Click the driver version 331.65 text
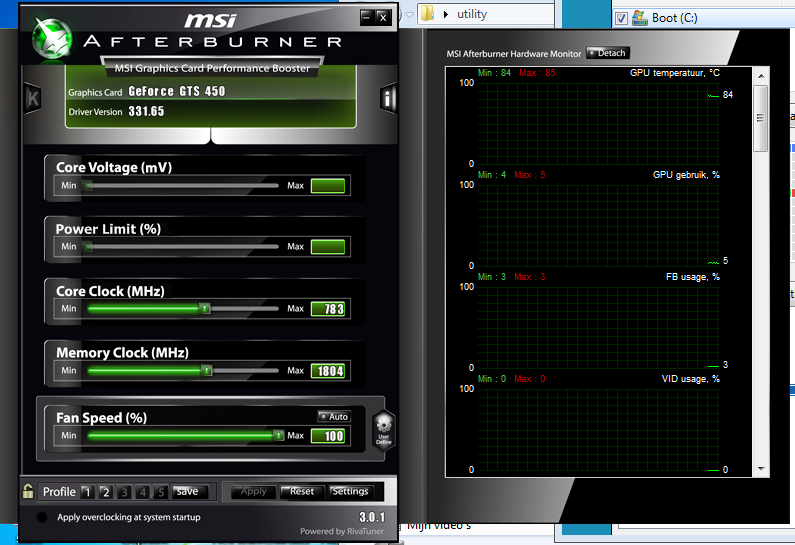 click(x=147, y=112)
